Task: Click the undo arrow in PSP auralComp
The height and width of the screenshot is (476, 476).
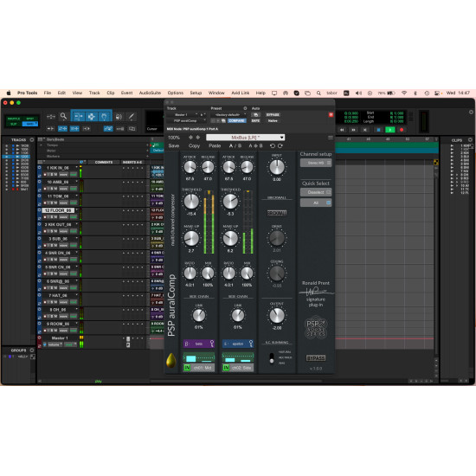Action: pos(273,145)
